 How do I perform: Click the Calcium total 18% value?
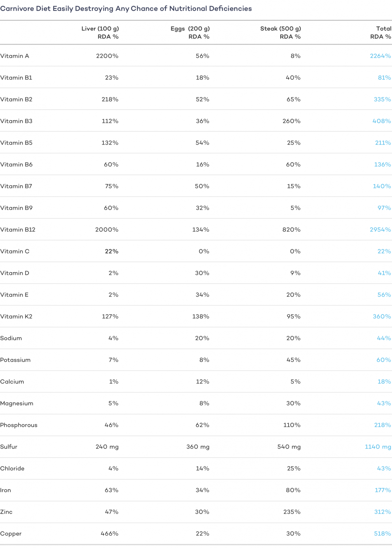[384, 381]
